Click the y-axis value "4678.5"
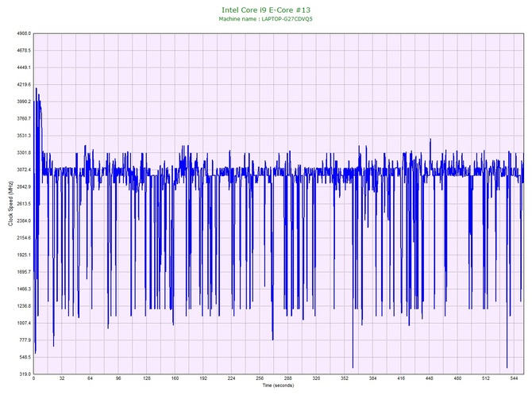 [x=24, y=51]
